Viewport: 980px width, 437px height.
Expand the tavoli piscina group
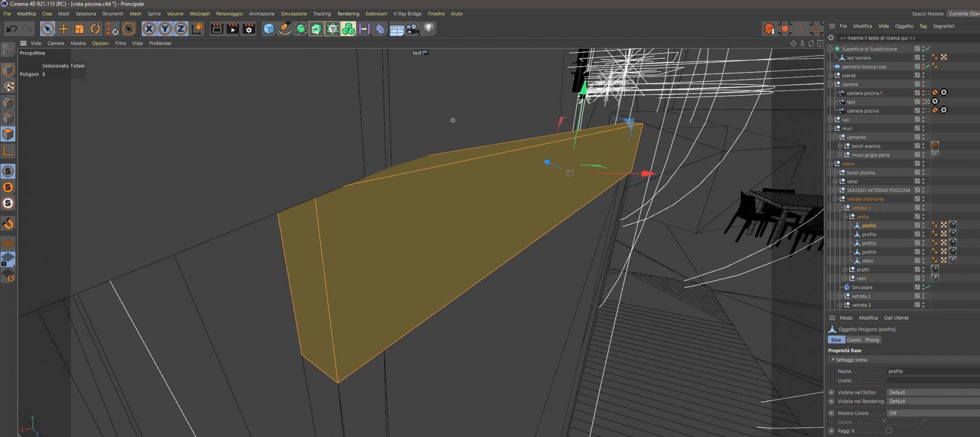pyautogui.click(x=836, y=173)
